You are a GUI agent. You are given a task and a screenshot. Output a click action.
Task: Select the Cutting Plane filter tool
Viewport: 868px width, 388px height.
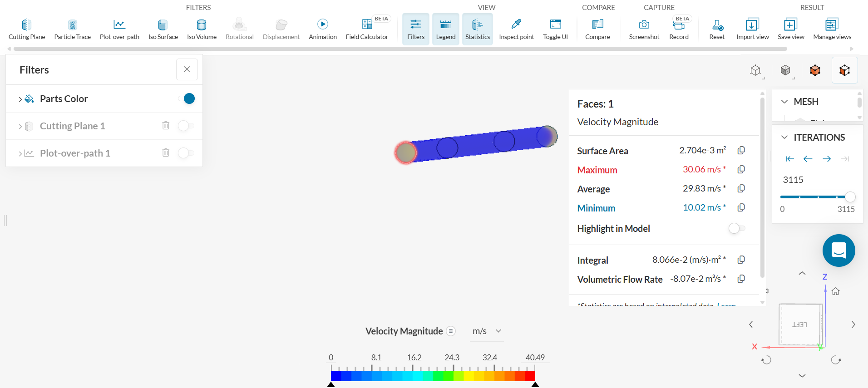[x=27, y=29]
